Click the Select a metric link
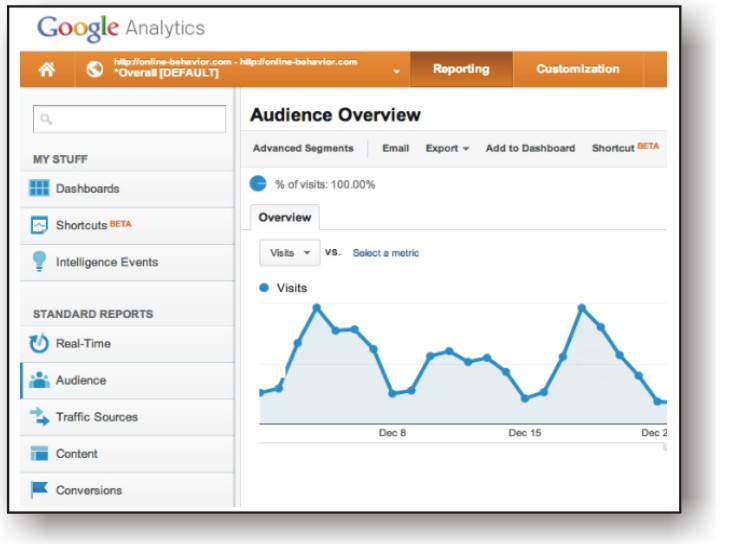Viewport: 734px width, 547px height. (x=386, y=253)
